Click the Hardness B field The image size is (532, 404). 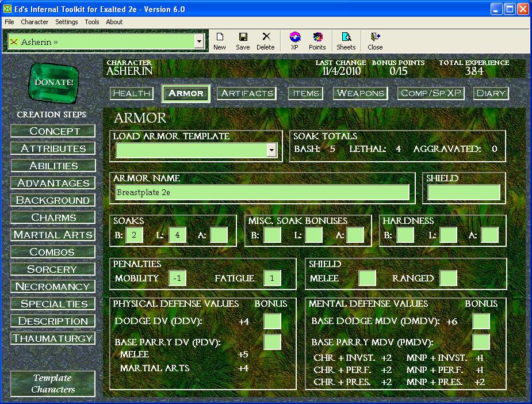point(405,235)
